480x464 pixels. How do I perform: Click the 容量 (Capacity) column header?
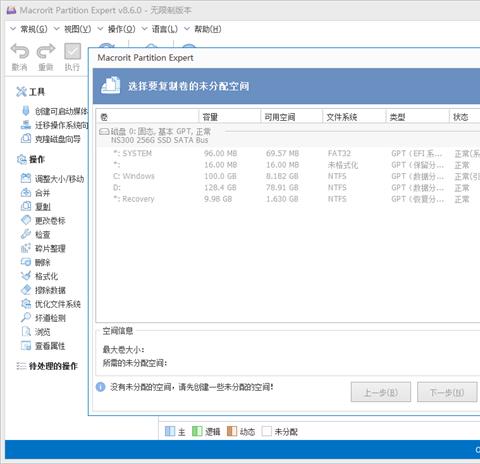click(230, 117)
